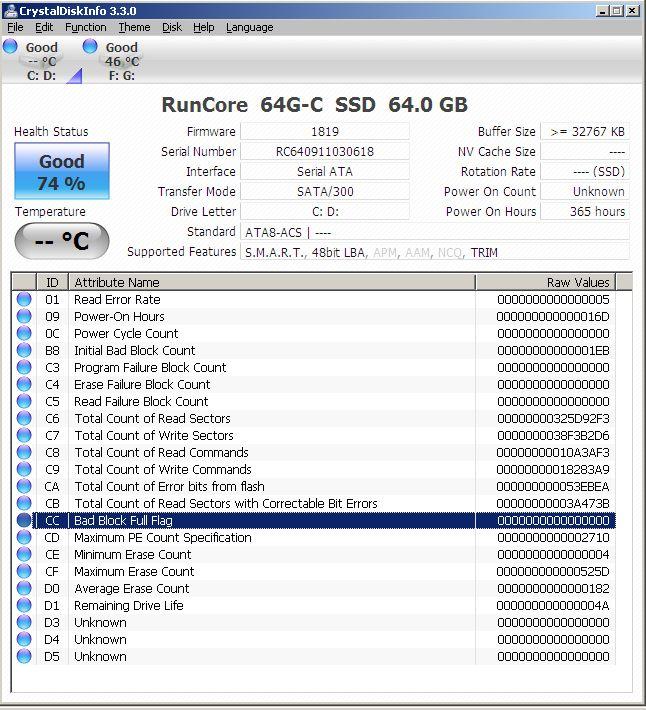
Task: Click the Good 74 % health status button
Action: click(62, 171)
